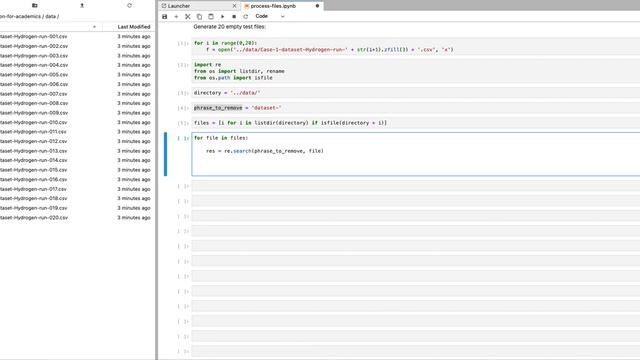Select file Hydrogen-run-001.csv

pos(33,36)
